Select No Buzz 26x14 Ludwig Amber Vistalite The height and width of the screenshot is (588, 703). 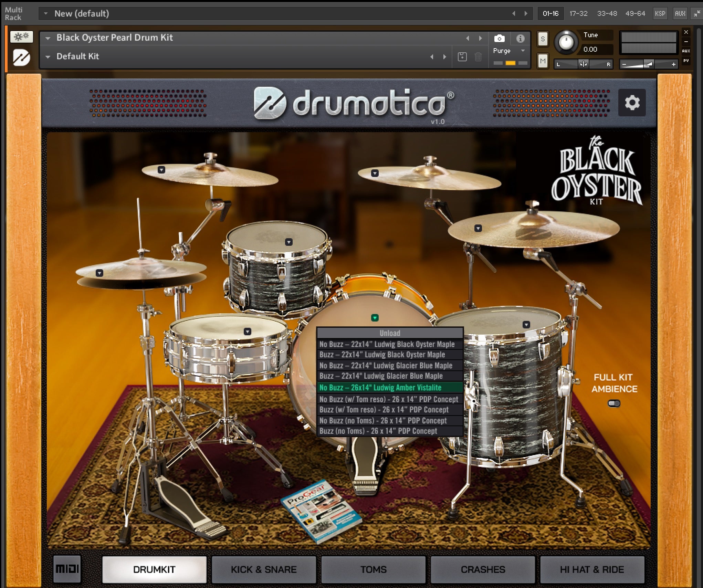(390, 387)
